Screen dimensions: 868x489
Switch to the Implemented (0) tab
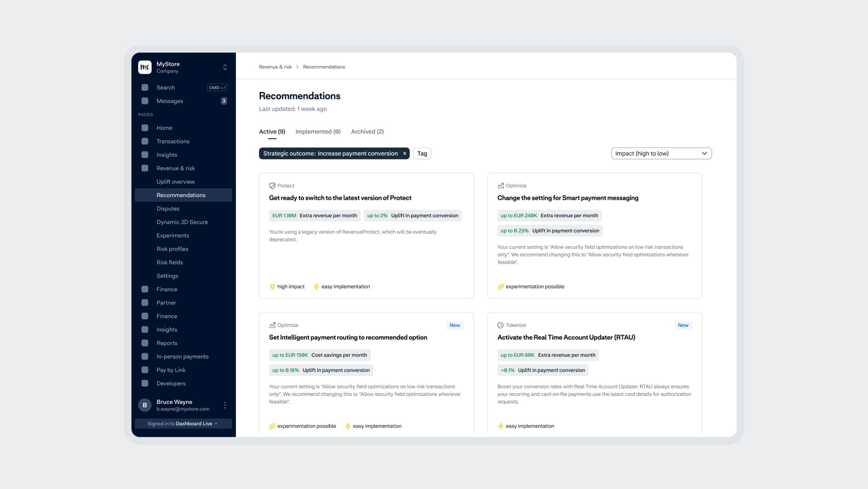[318, 131]
